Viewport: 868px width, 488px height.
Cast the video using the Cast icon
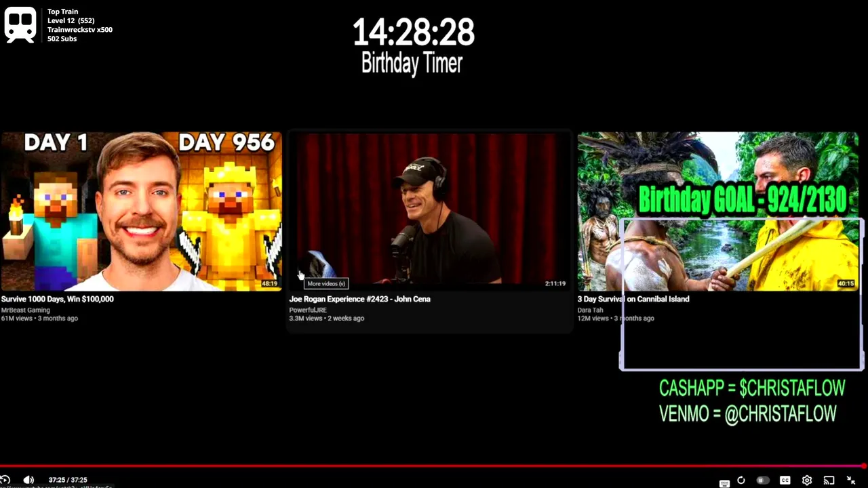(829, 481)
